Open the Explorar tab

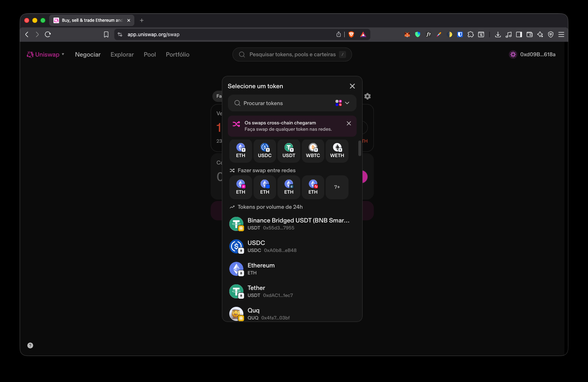pos(122,54)
